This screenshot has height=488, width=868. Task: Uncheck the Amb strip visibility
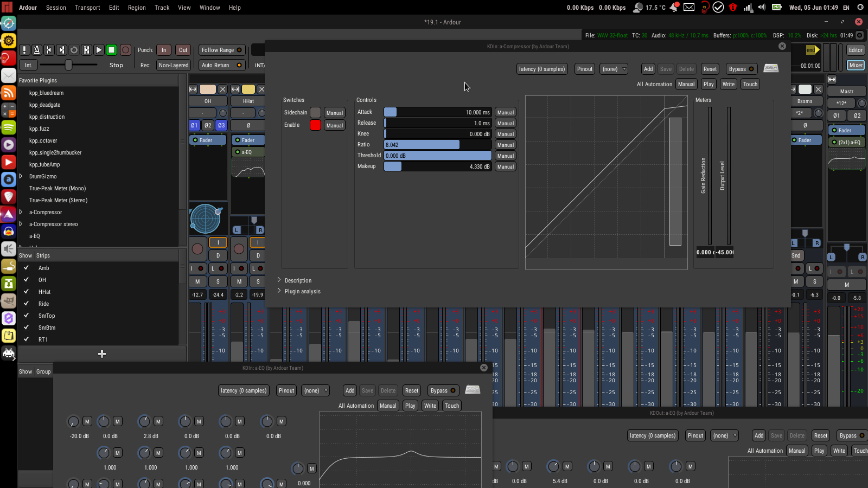pyautogui.click(x=26, y=268)
